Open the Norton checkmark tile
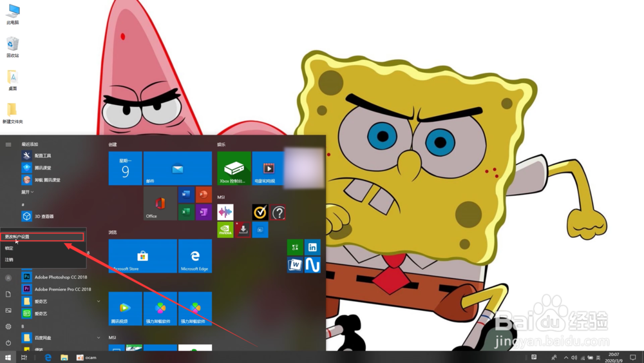Screen dimensions: 644x363 260,212
